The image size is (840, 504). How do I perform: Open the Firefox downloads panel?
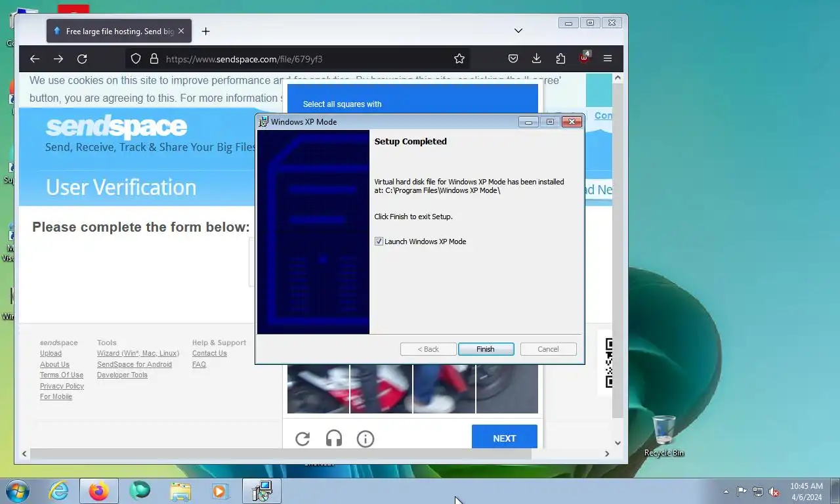pyautogui.click(x=536, y=59)
